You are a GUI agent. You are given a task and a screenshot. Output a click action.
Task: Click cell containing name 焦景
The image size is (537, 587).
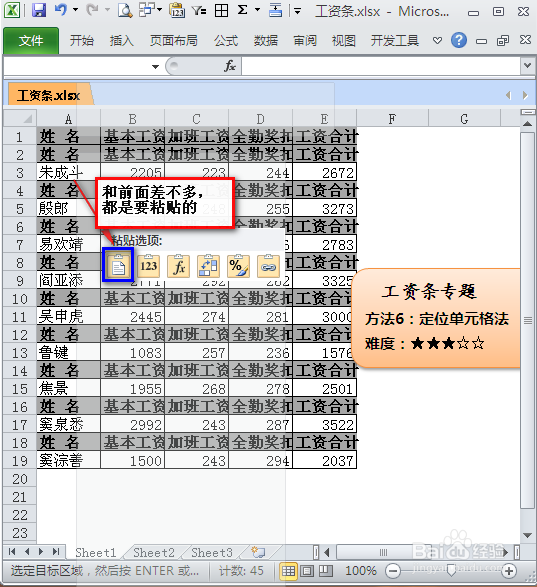[x=69, y=388]
